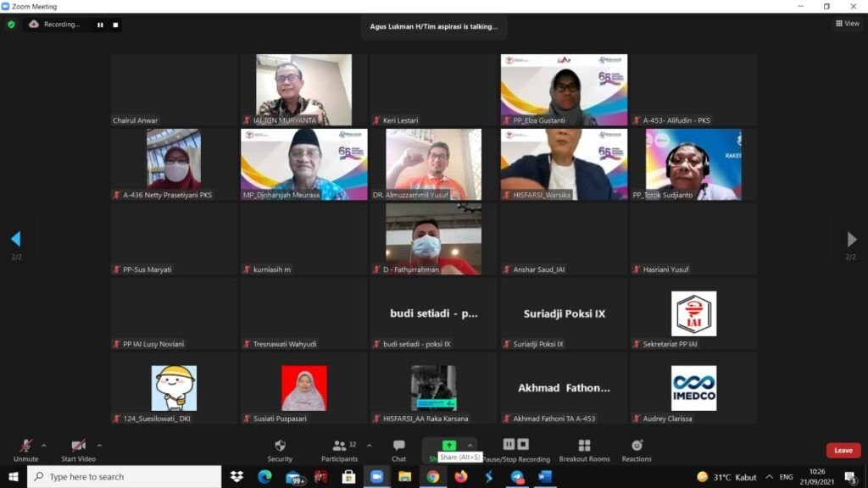This screenshot has height=488, width=868.
Task: Start video with the camera button
Action: click(78, 450)
